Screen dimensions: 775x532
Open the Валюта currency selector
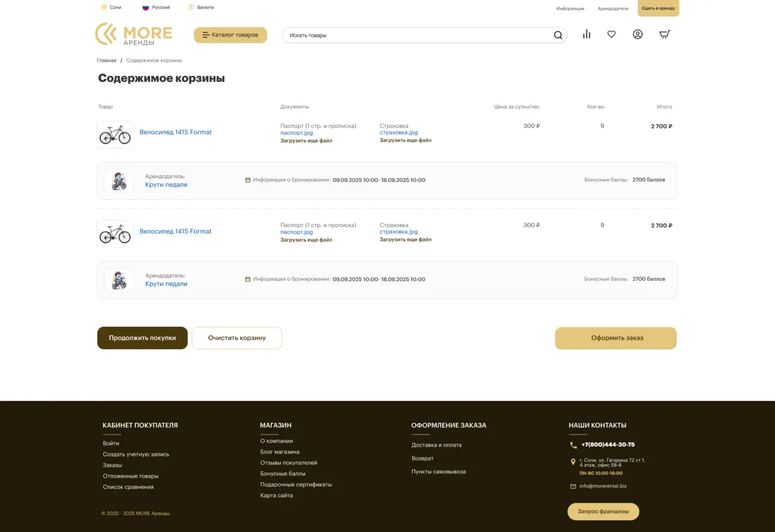coord(201,8)
